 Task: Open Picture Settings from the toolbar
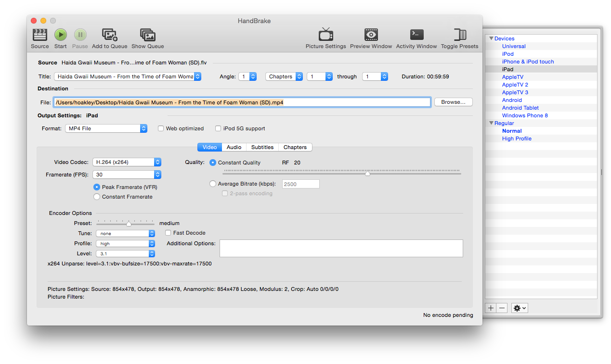pyautogui.click(x=325, y=35)
